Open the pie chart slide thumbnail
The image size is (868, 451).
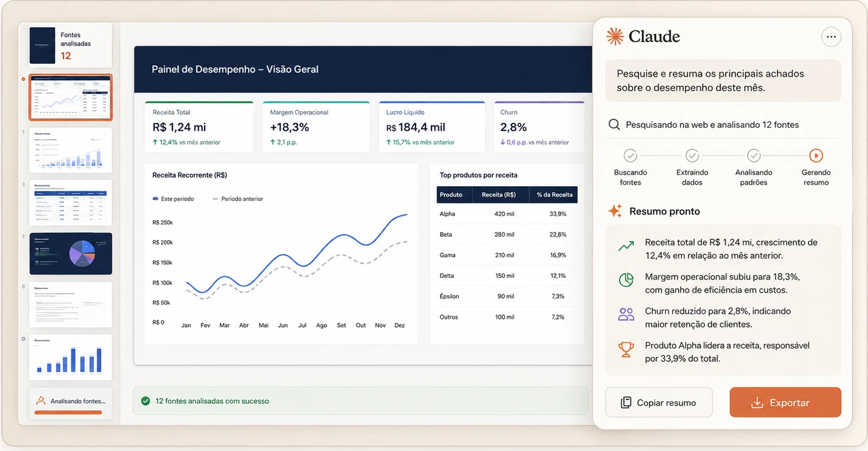(x=71, y=254)
